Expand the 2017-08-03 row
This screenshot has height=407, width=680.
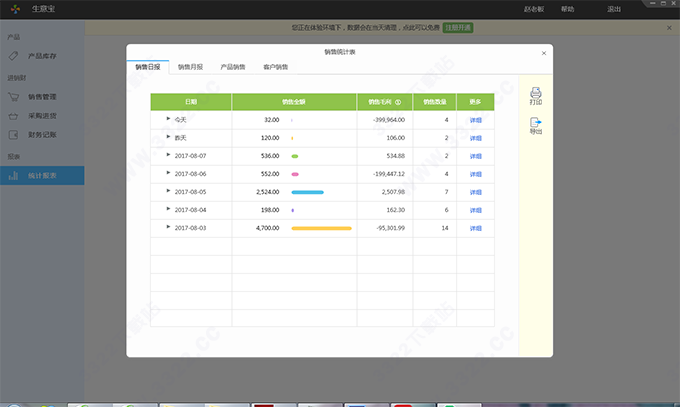168,226
